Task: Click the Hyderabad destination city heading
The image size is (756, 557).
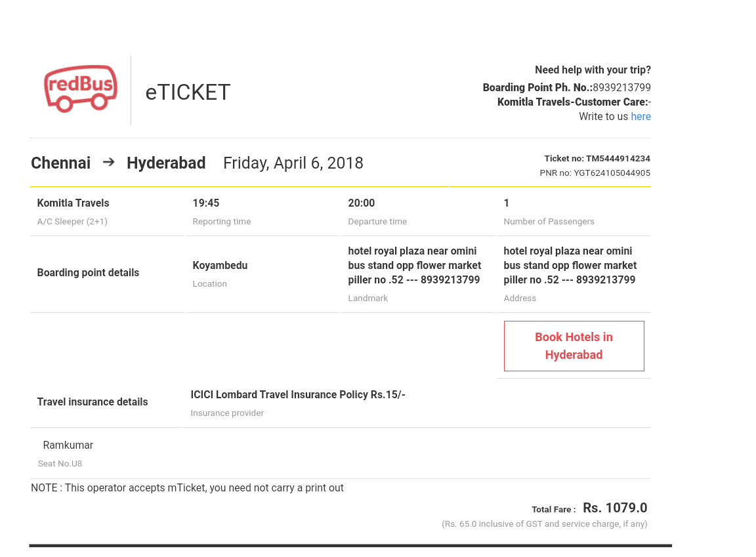Action: pyautogui.click(x=166, y=163)
